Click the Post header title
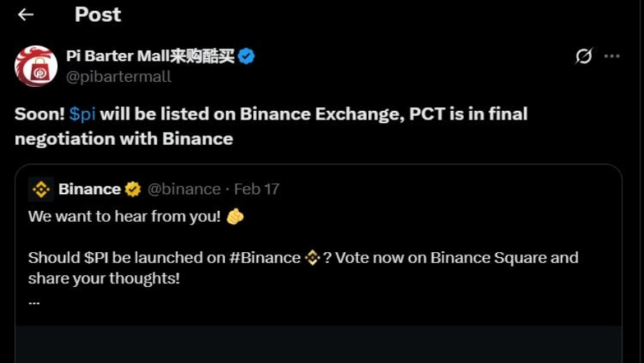The image size is (644, 363). coord(98,14)
